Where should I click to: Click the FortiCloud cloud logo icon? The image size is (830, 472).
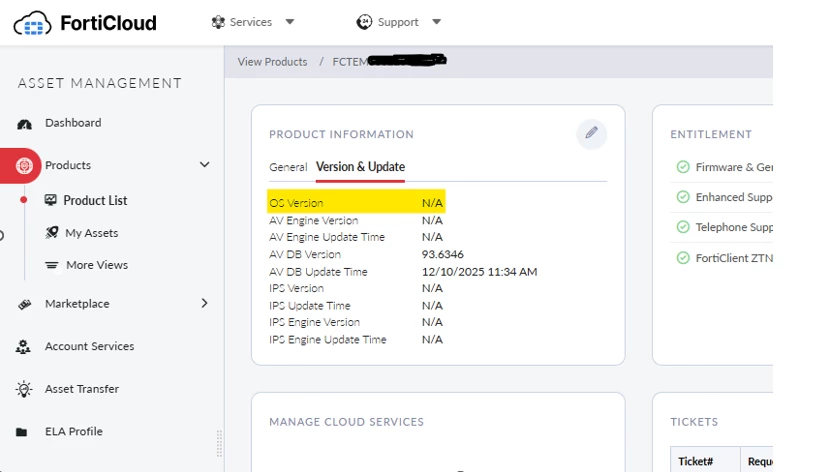tap(32, 23)
